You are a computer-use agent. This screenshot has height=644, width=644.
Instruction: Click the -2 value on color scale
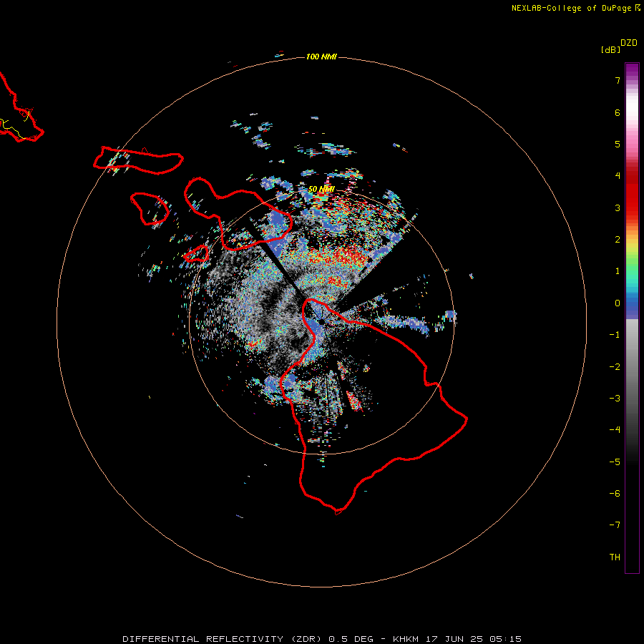point(615,367)
